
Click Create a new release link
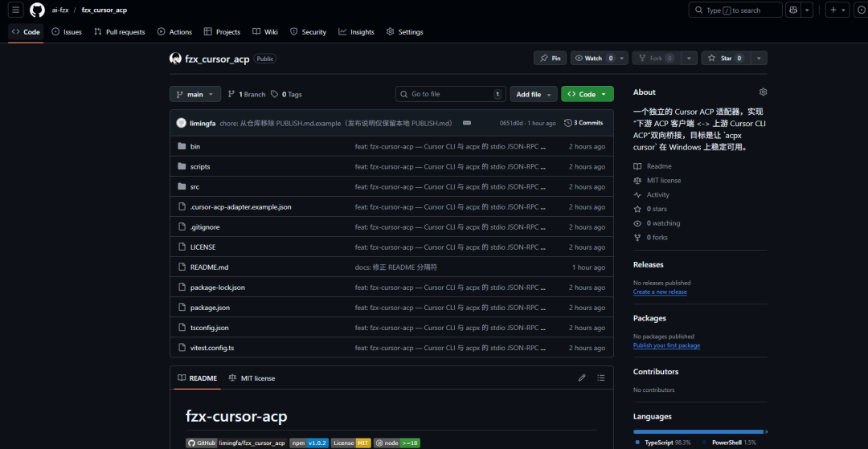[x=660, y=292]
